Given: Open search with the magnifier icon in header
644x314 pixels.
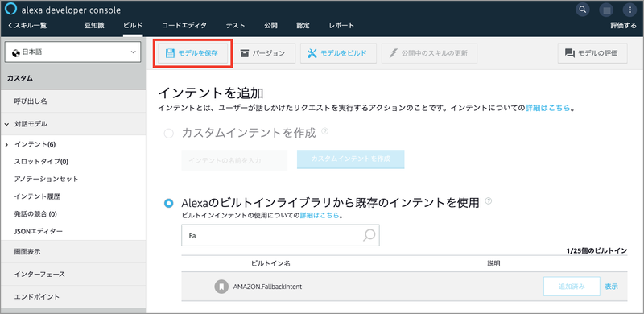Looking at the screenshot, I should click(x=582, y=10).
